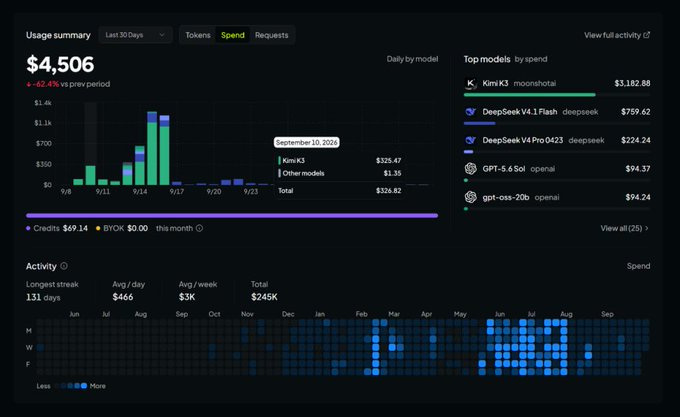Click the Other models $1.35 tooltip row

click(340, 173)
